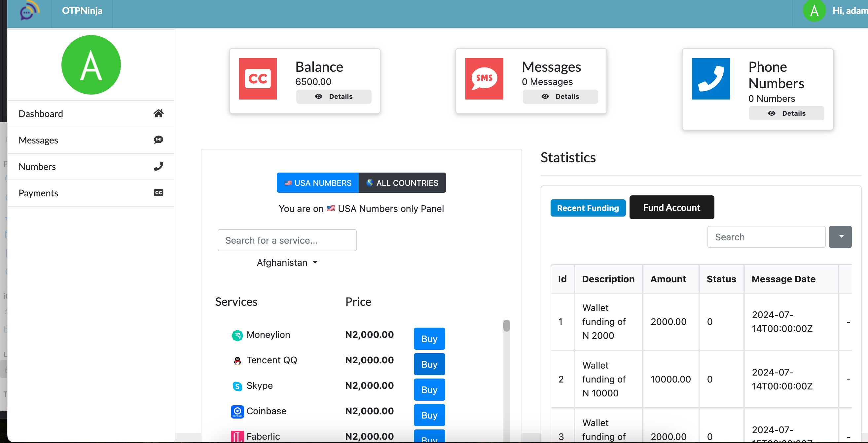Screen dimensions: 868x443
Task: Expand the Afghanistan country dropdown
Action: pyautogui.click(x=287, y=262)
